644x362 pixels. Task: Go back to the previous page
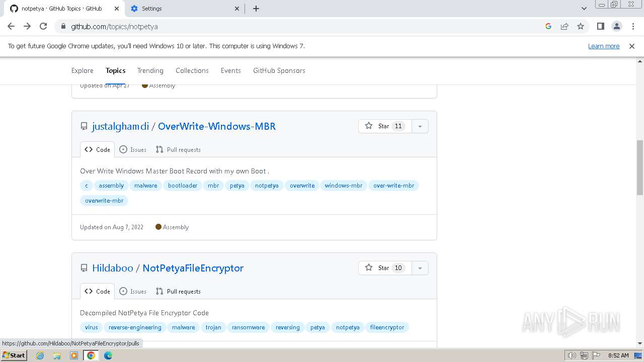pos(11,26)
